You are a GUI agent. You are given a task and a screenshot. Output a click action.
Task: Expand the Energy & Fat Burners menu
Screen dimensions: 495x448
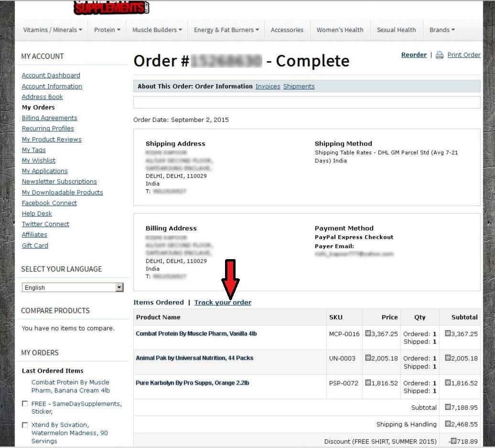[226, 30]
